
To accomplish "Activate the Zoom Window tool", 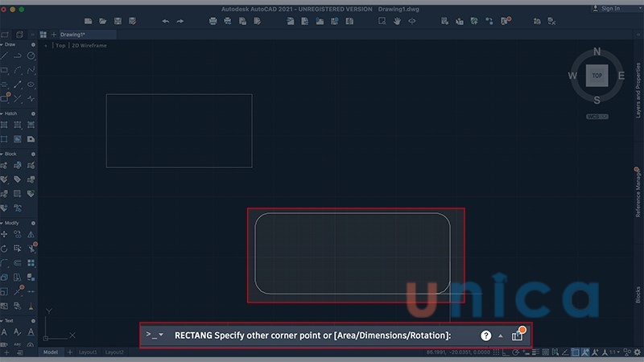I will point(382,21).
